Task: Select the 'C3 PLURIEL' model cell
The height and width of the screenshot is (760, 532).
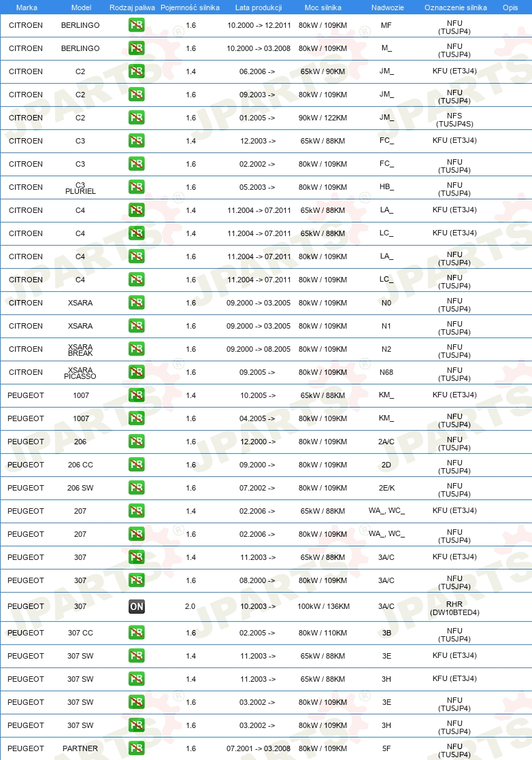Action: tap(80, 188)
